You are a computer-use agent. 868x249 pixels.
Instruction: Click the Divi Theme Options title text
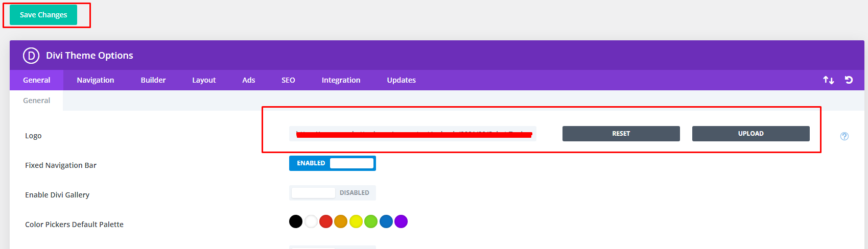click(89, 56)
